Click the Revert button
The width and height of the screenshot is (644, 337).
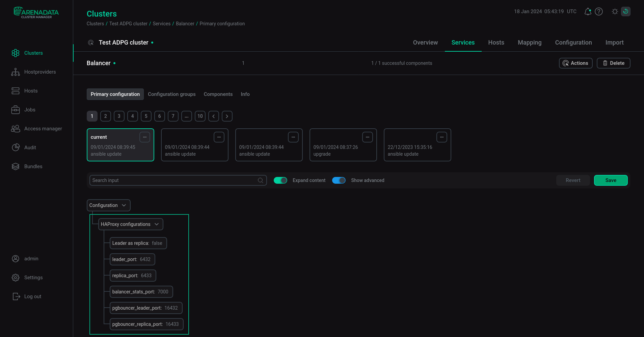pos(573,180)
